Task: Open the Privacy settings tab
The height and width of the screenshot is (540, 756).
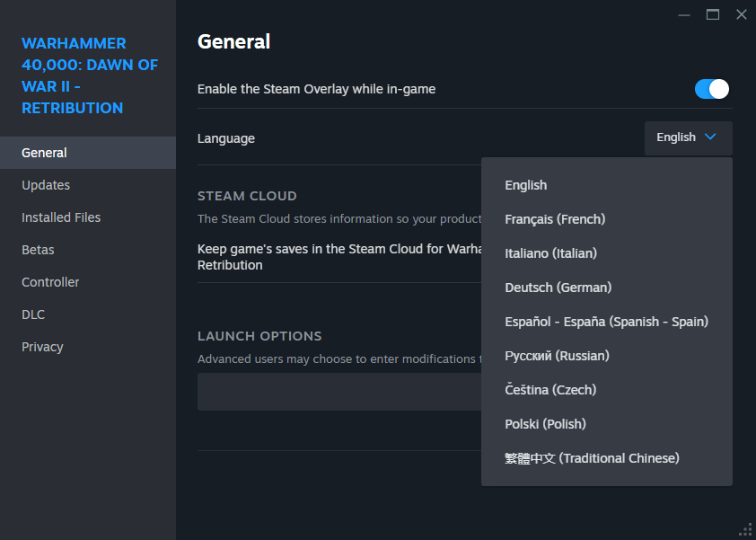Action: [42, 347]
